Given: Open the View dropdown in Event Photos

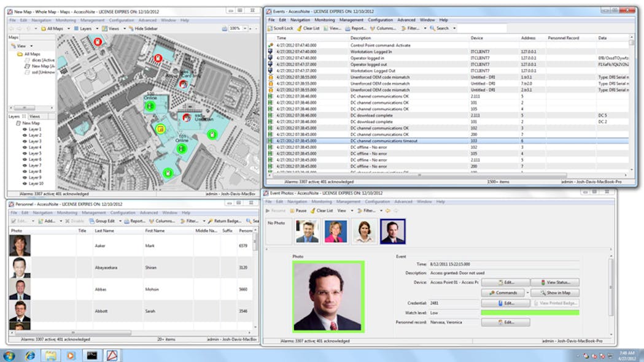Looking at the screenshot, I should tap(343, 210).
